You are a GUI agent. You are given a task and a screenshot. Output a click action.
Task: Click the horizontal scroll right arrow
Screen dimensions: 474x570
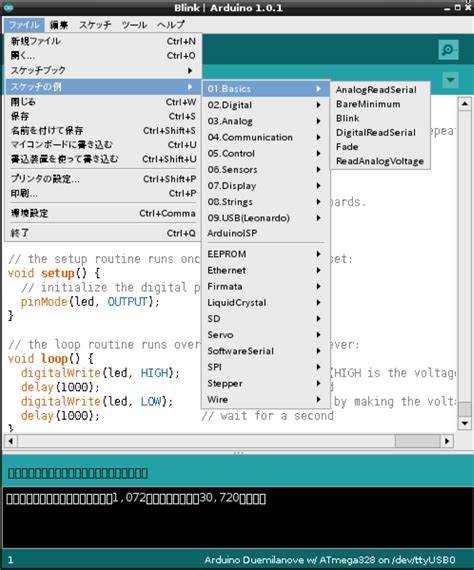[447, 441]
